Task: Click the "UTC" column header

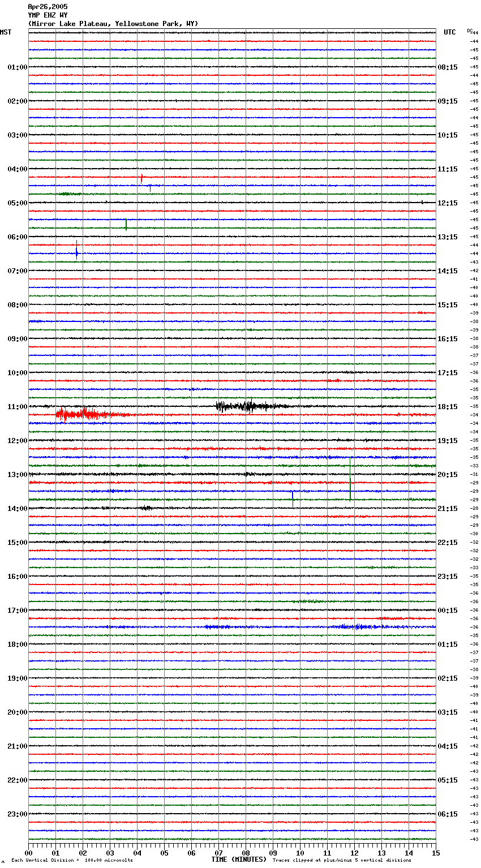Action: coord(450,32)
